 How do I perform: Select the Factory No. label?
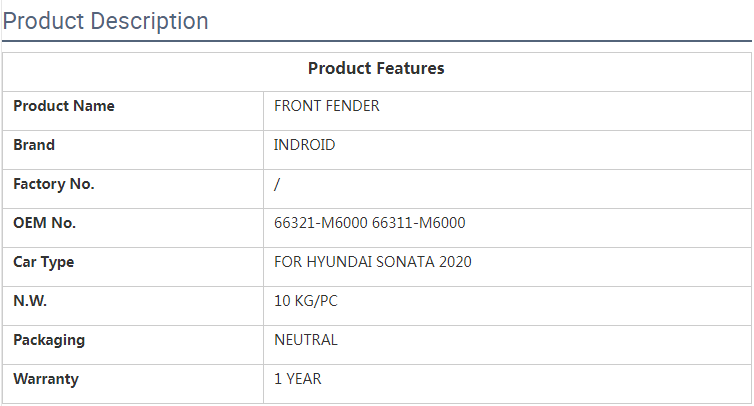54,184
